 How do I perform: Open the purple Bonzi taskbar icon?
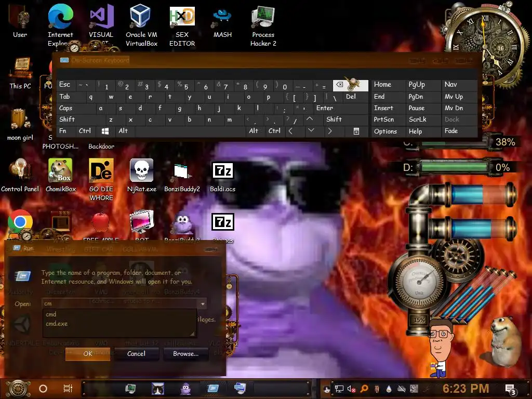(185, 389)
